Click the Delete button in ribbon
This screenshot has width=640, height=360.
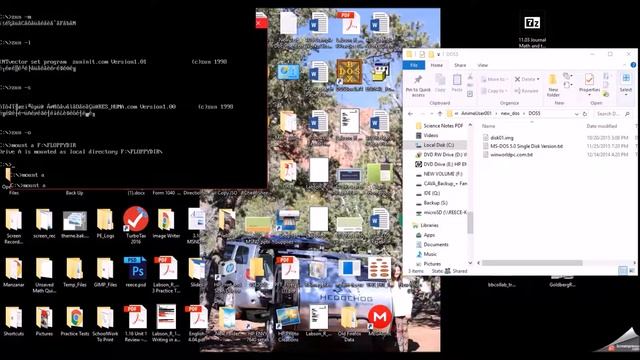pos(527,79)
